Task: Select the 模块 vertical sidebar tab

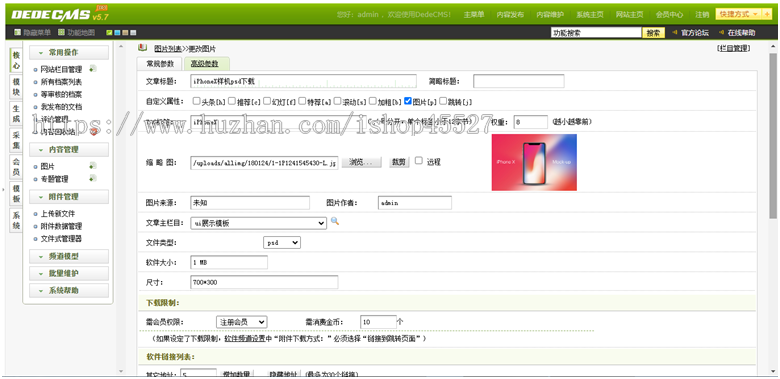Action: click(x=16, y=87)
